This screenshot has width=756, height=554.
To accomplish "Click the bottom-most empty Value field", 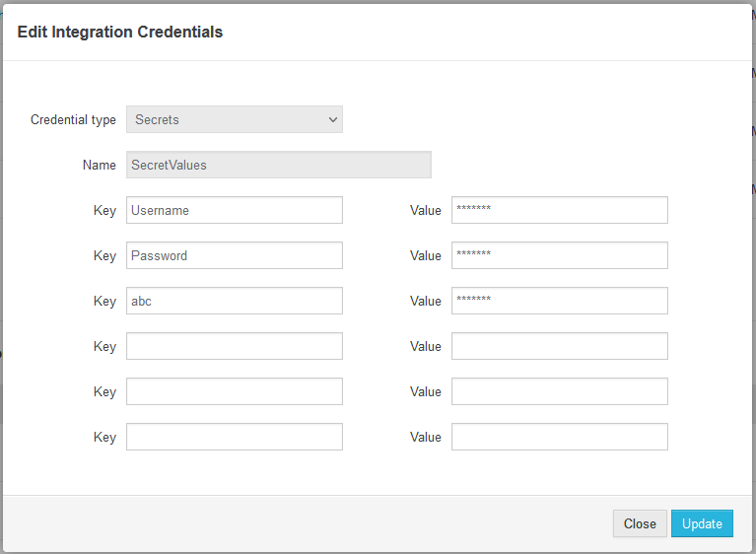I will (559, 437).
